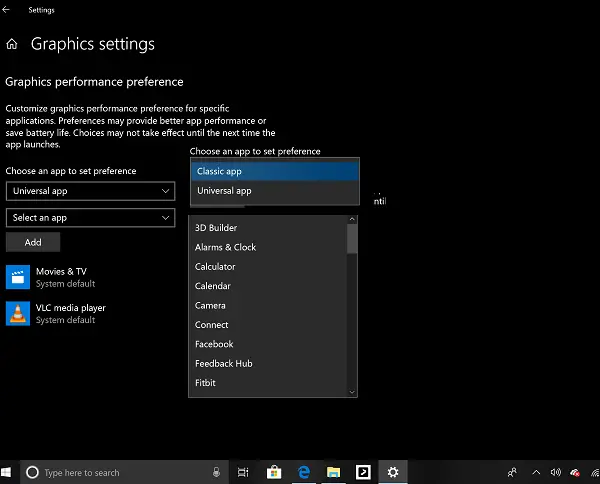Click the app list scrollbar thumb
Image resolution: width=600 pixels, height=484 pixels.
click(352, 239)
